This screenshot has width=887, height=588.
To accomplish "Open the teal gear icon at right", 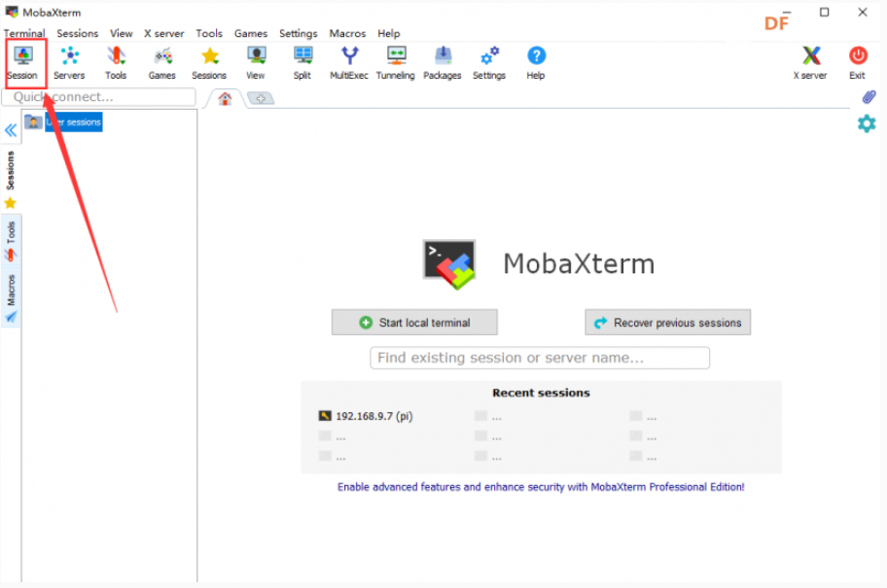I will pyautogui.click(x=867, y=123).
